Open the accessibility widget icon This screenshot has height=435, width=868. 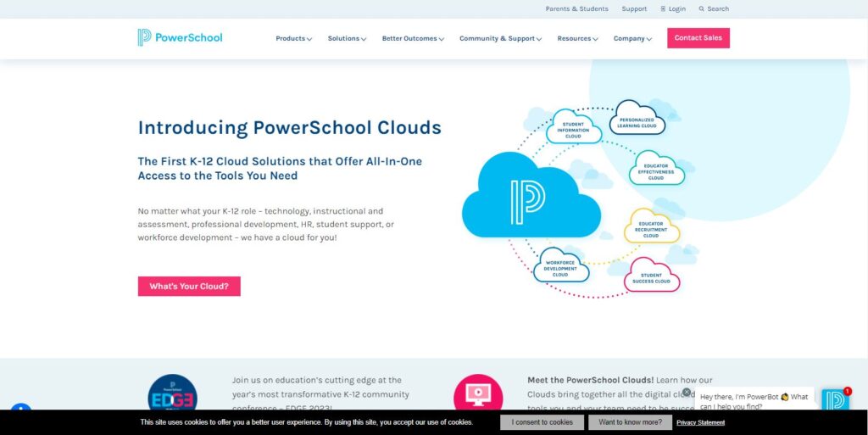(x=20, y=408)
